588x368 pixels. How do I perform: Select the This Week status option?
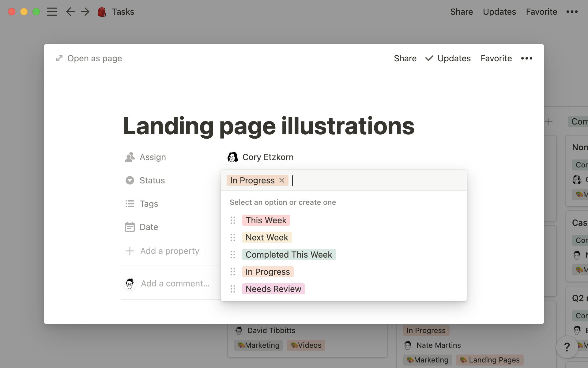pyautogui.click(x=266, y=220)
